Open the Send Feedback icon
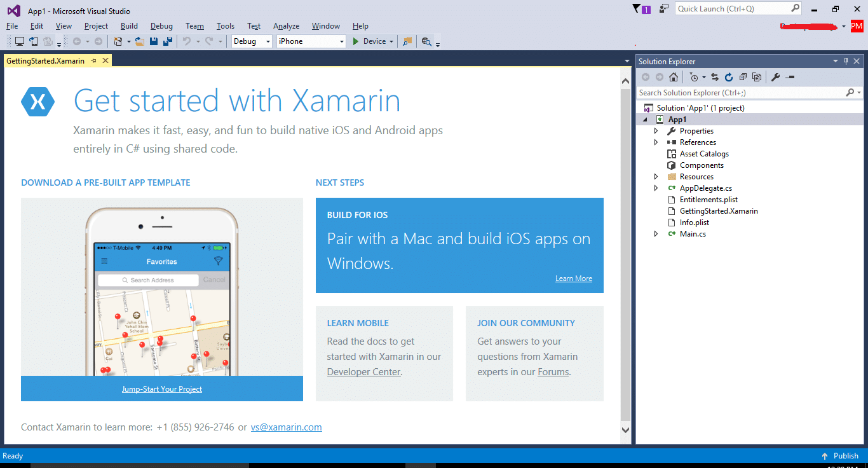Viewport: 868px width, 468px height. tap(664, 8)
